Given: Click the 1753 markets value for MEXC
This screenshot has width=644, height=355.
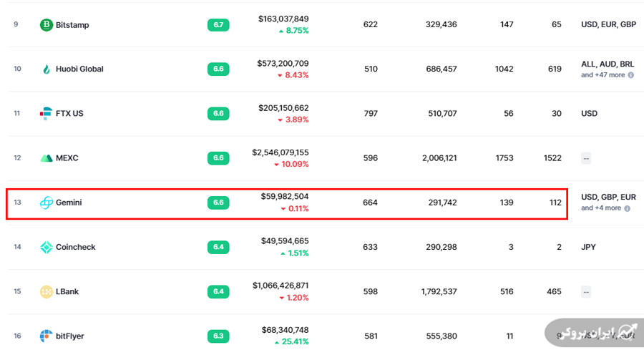Looking at the screenshot, I should [x=504, y=158].
